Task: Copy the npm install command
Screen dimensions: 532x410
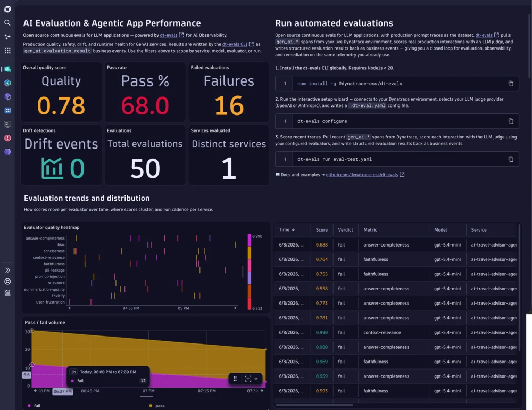Action: point(511,84)
